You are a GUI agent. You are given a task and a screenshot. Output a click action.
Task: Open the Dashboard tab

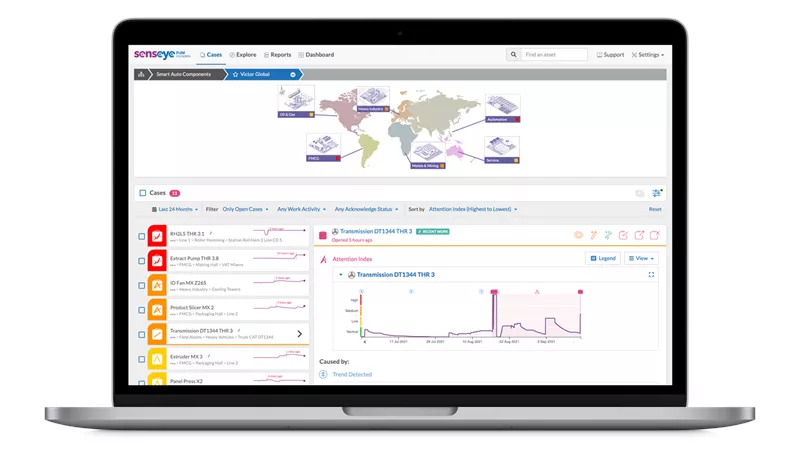click(x=316, y=55)
